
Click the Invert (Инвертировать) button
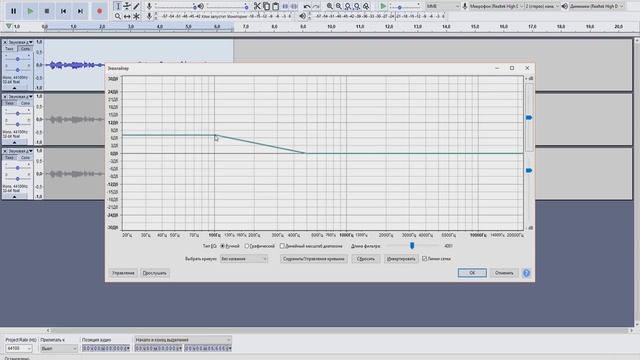coord(401,259)
